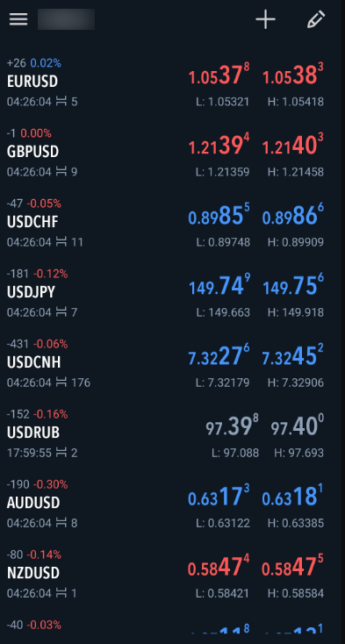This screenshot has width=345, height=644.
Task: Tap the USDJPY ask price 149.756
Action: [293, 287]
